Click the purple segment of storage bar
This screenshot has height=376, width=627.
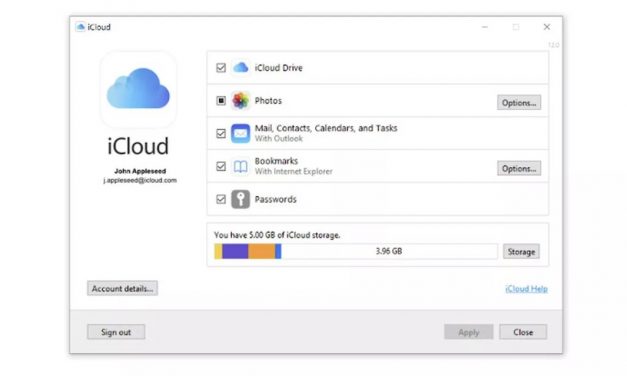pos(235,251)
